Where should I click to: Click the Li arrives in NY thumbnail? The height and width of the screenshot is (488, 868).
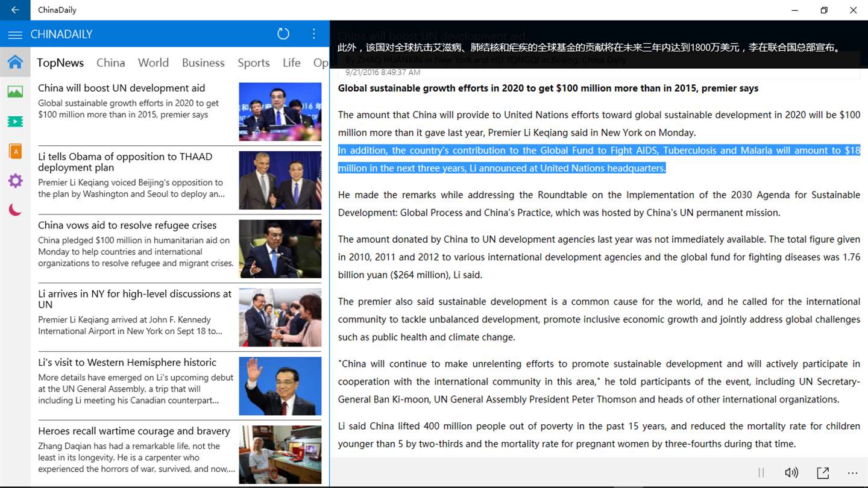pyautogui.click(x=280, y=318)
